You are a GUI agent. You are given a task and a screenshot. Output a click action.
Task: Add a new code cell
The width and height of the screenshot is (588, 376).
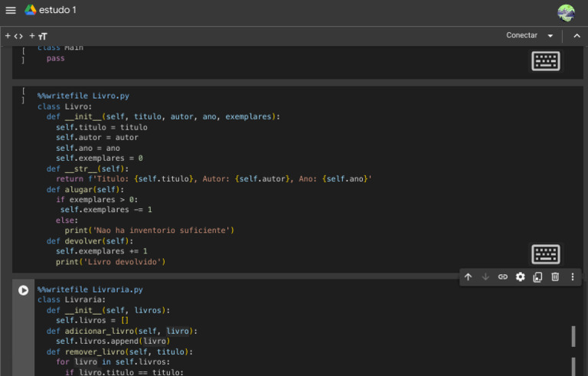14,36
